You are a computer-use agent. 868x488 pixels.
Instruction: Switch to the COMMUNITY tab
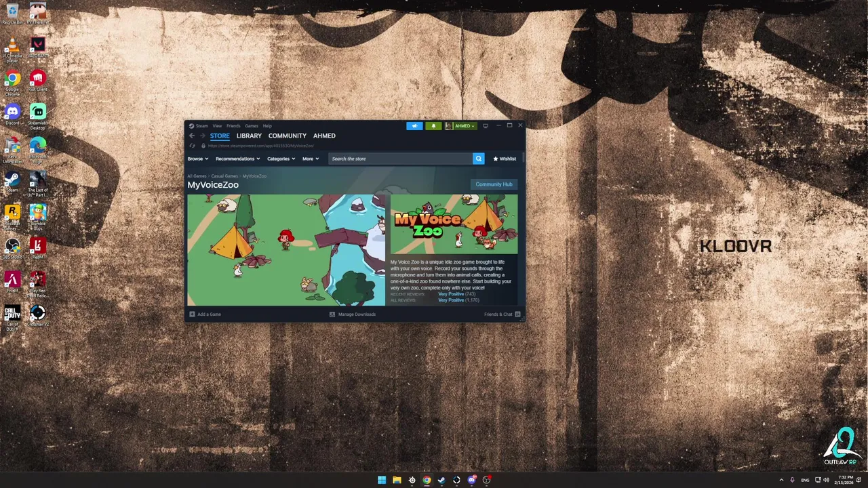[x=288, y=136]
